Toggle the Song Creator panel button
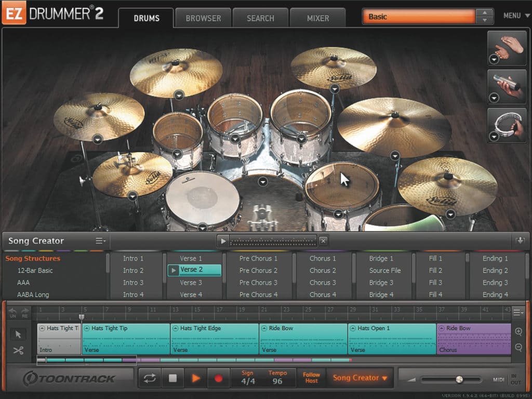The image size is (532, 399). point(360,378)
